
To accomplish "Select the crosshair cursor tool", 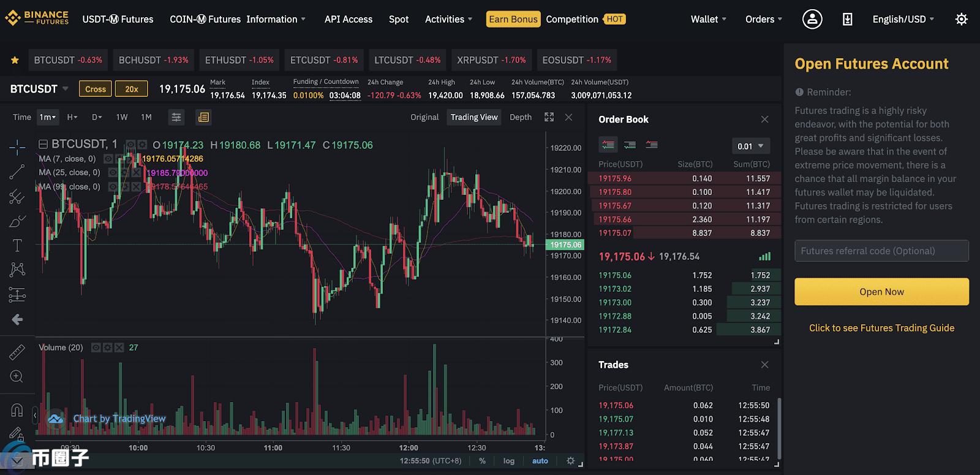I will click(17, 146).
